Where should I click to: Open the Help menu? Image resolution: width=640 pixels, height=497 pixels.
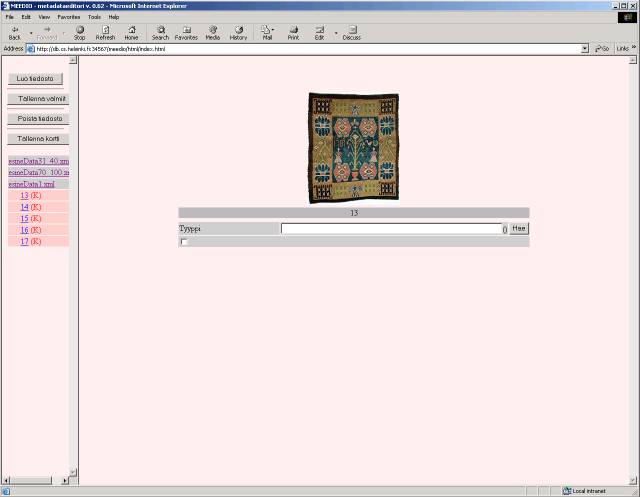pos(114,17)
